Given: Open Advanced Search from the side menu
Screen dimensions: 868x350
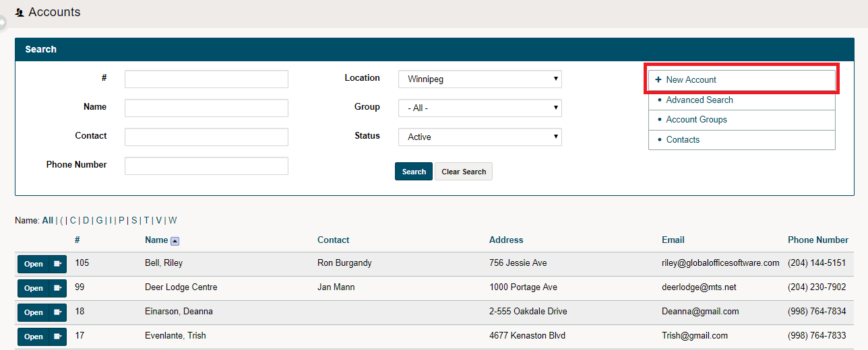Looking at the screenshot, I should click(741, 100).
